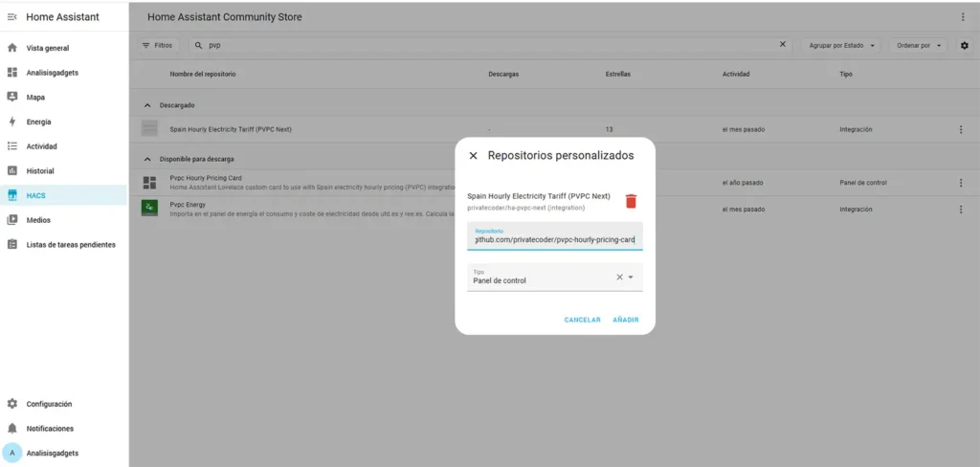Collapse the sidebar with the menu icon
This screenshot has height=467, width=980.
pyautogui.click(x=11, y=17)
